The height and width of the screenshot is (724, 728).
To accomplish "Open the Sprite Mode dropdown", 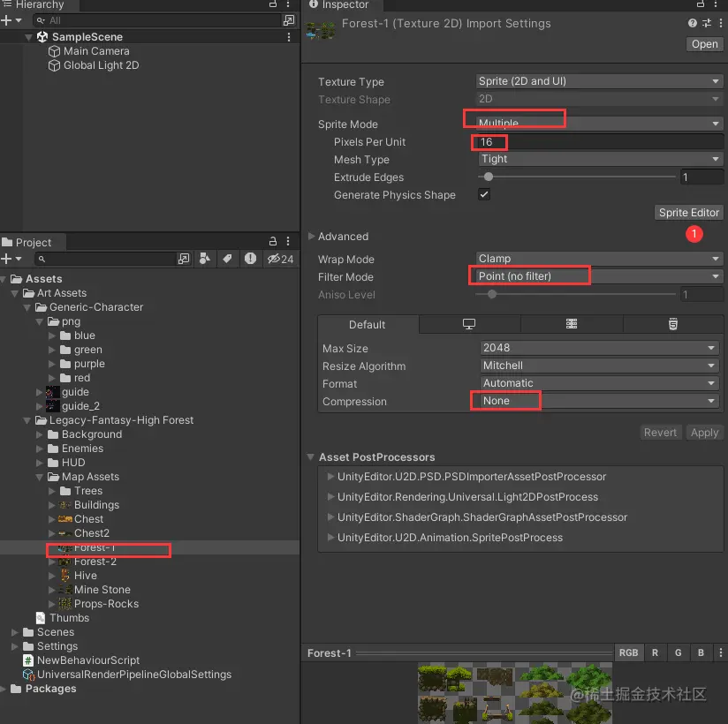I will tap(599, 123).
